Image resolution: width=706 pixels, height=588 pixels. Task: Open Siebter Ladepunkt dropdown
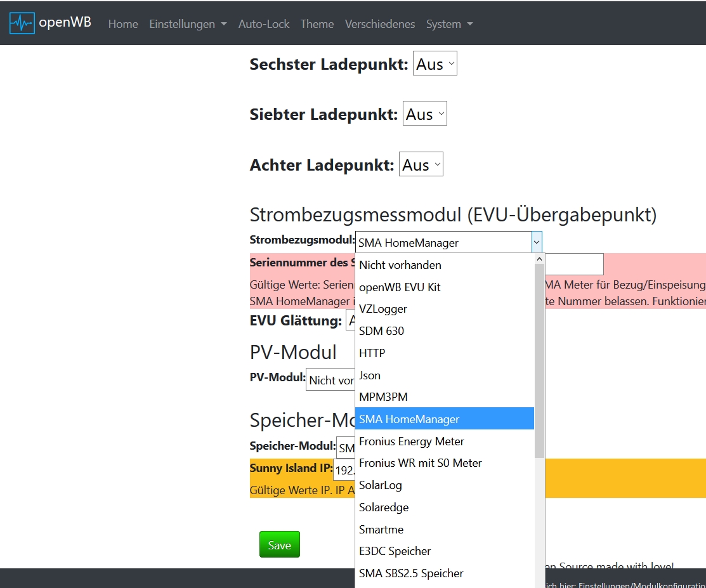pyautogui.click(x=424, y=114)
